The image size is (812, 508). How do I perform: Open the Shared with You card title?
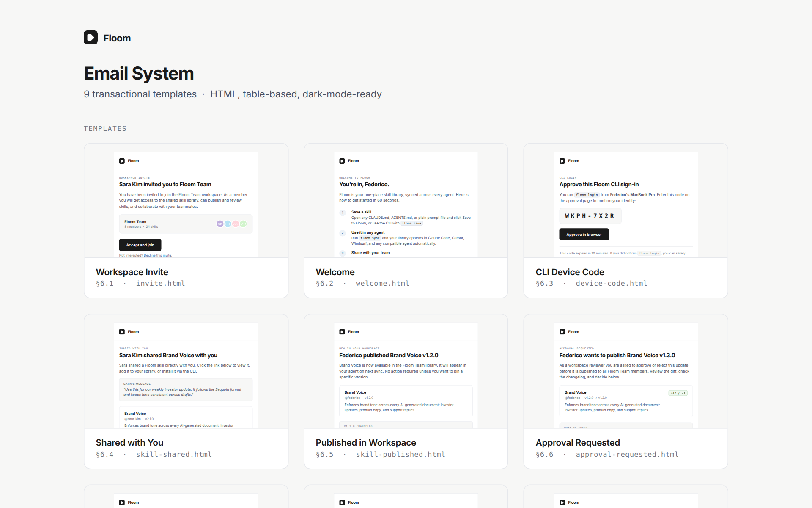pyautogui.click(x=129, y=443)
